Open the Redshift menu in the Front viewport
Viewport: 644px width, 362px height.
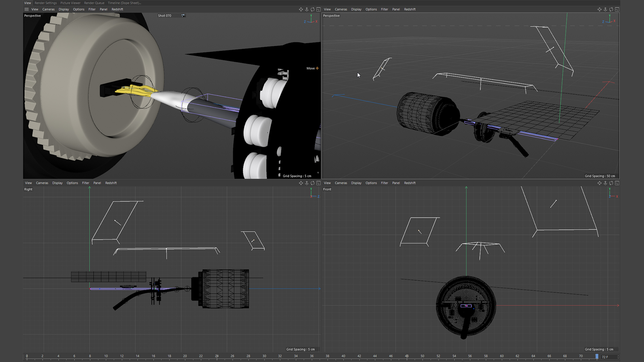pos(410,183)
